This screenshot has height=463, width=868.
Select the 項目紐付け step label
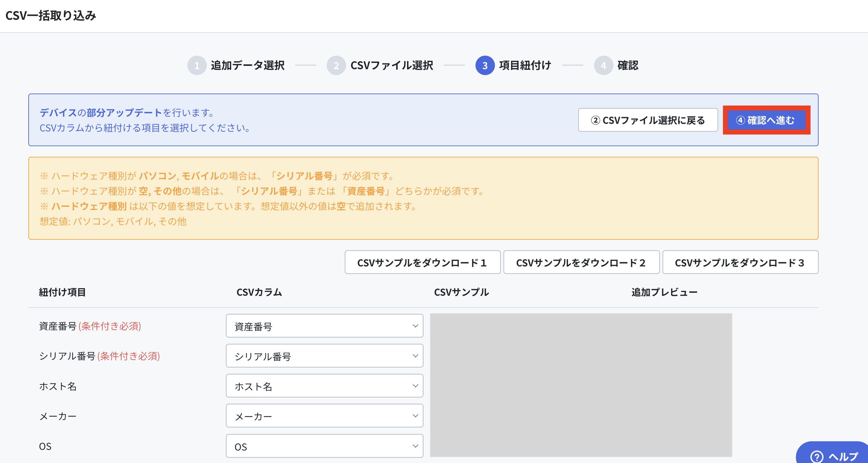click(x=525, y=66)
